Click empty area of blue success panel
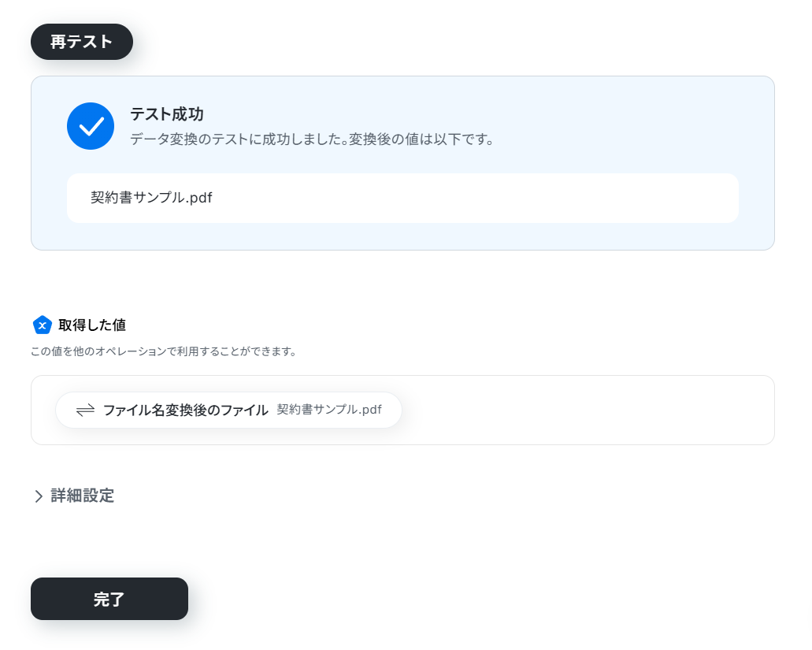Image resolution: width=812 pixels, height=650 pixels. [621, 124]
